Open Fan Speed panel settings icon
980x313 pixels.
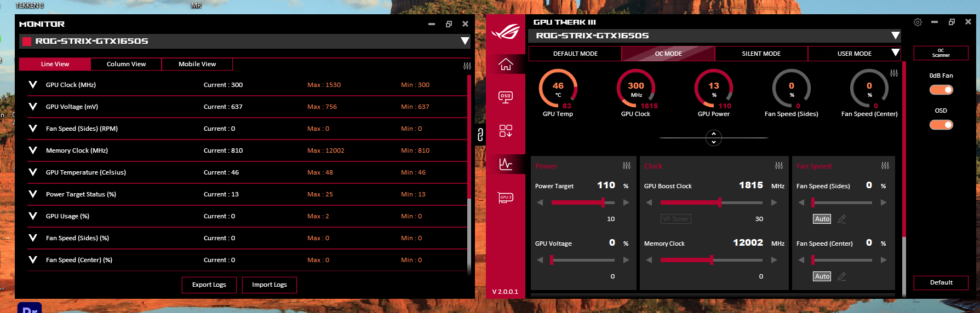click(x=885, y=166)
